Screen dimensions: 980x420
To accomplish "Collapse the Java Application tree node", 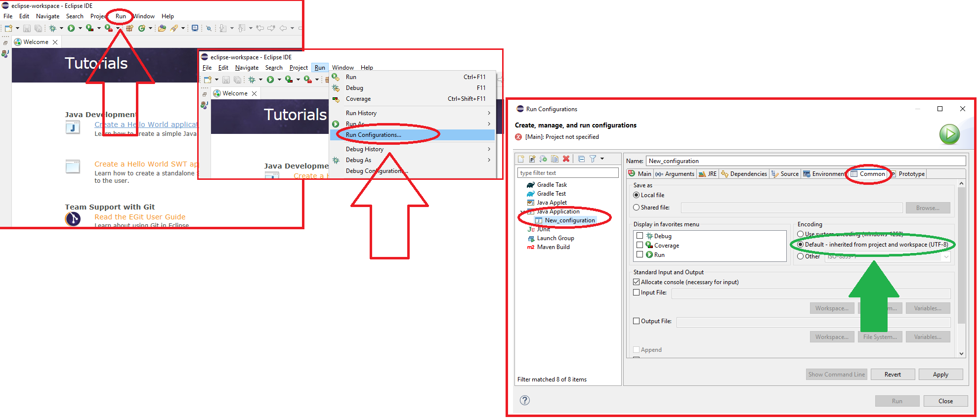I will point(522,212).
